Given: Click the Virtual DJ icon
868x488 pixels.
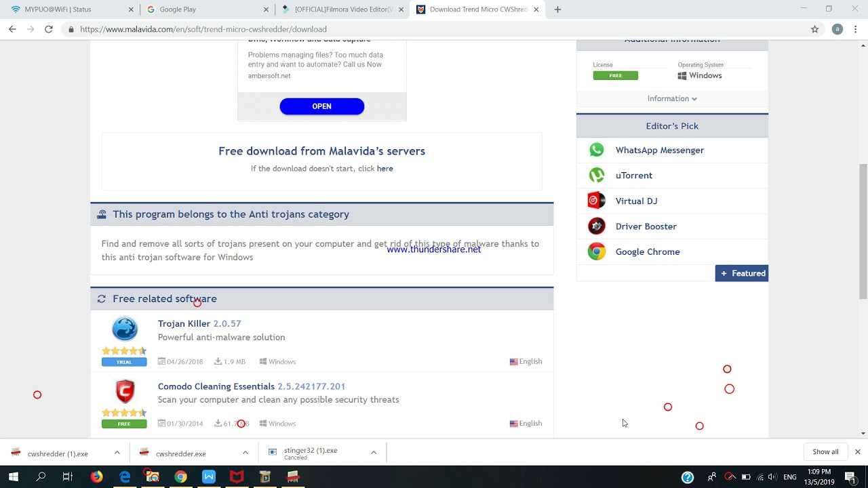Looking at the screenshot, I should [x=597, y=201].
